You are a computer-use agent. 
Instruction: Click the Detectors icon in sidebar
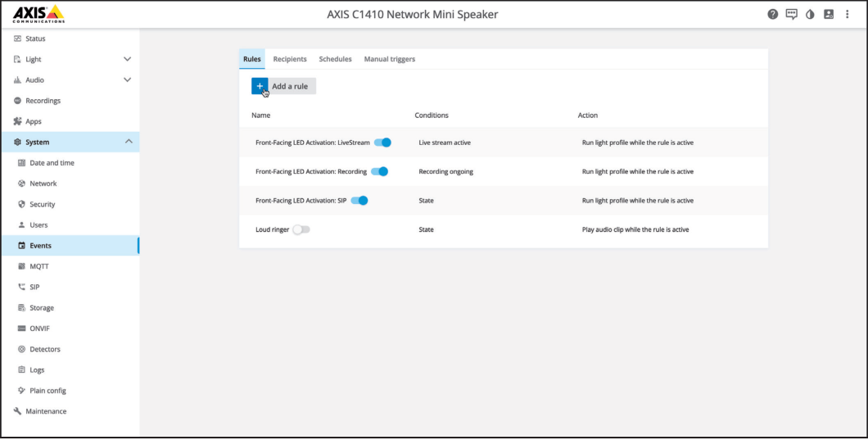click(x=21, y=349)
